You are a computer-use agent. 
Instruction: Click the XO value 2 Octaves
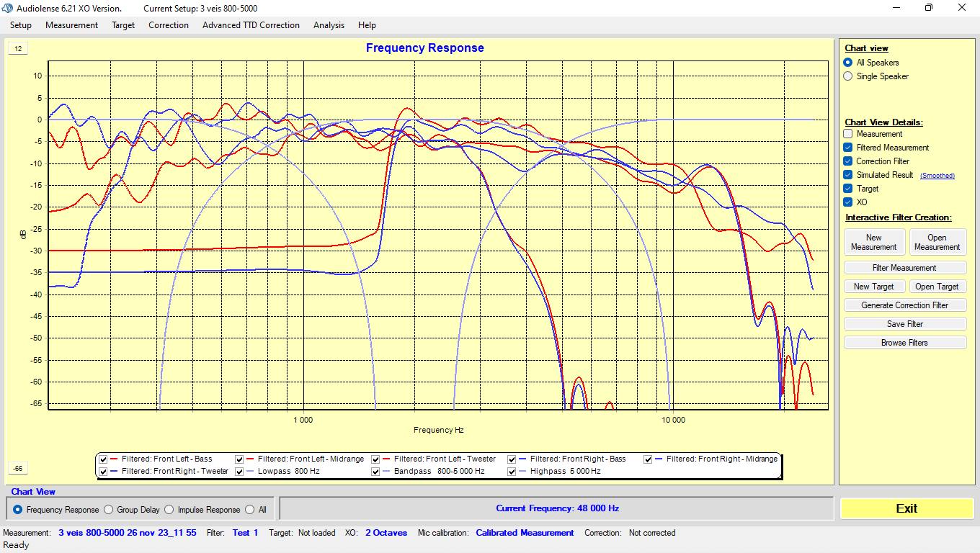click(x=386, y=533)
